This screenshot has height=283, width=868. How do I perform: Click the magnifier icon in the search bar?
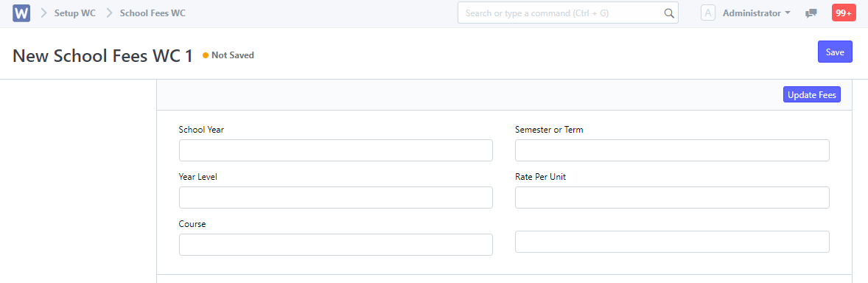tap(669, 13)
